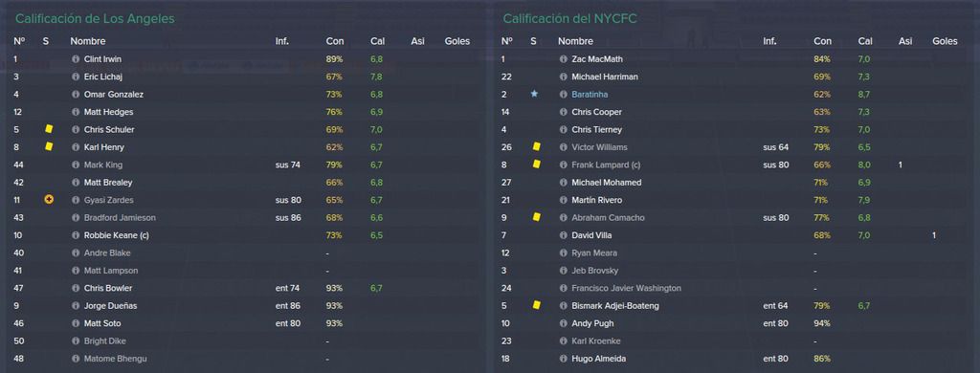The height and width of the screenshot is (373, 980).
Task: Click yellow card icon for Bismark Adjei-Boateng
Action: pos(536,305)
